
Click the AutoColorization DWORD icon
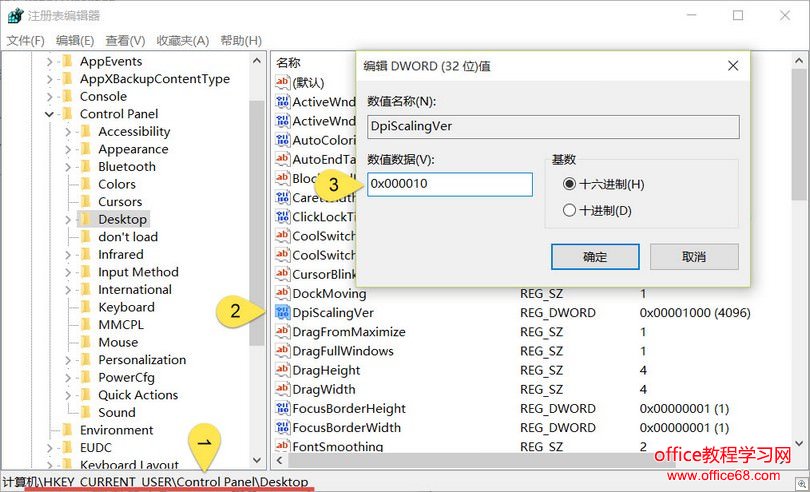(283, 140)
